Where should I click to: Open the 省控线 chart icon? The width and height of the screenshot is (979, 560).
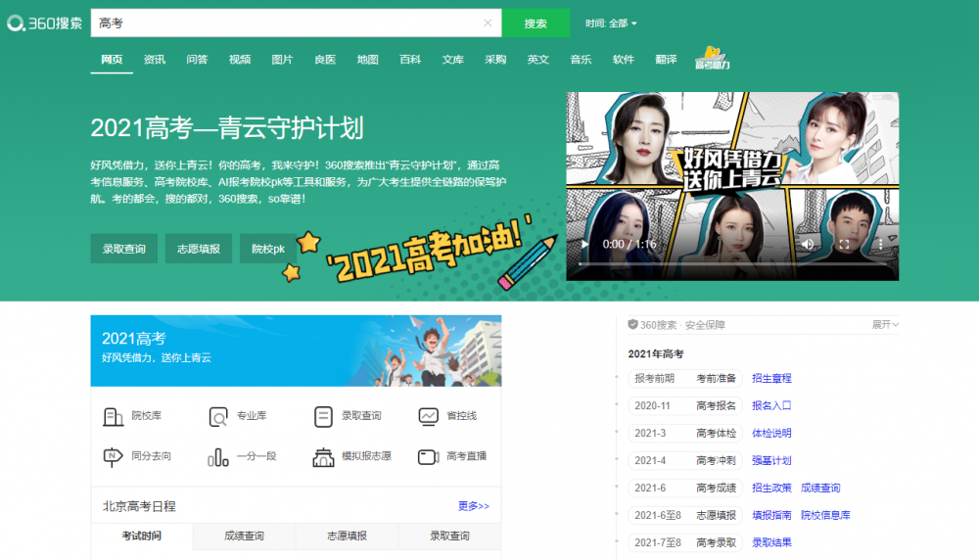point(428,416)
